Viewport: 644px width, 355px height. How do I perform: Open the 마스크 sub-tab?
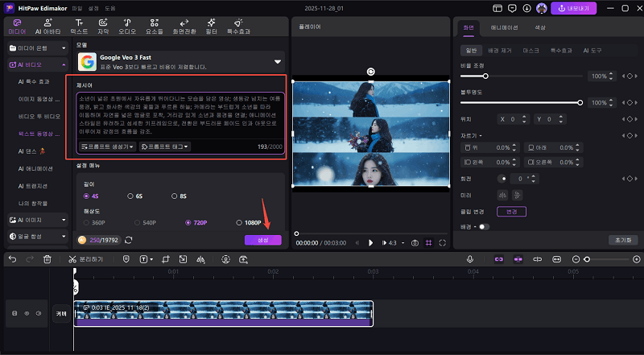(530, 51)
